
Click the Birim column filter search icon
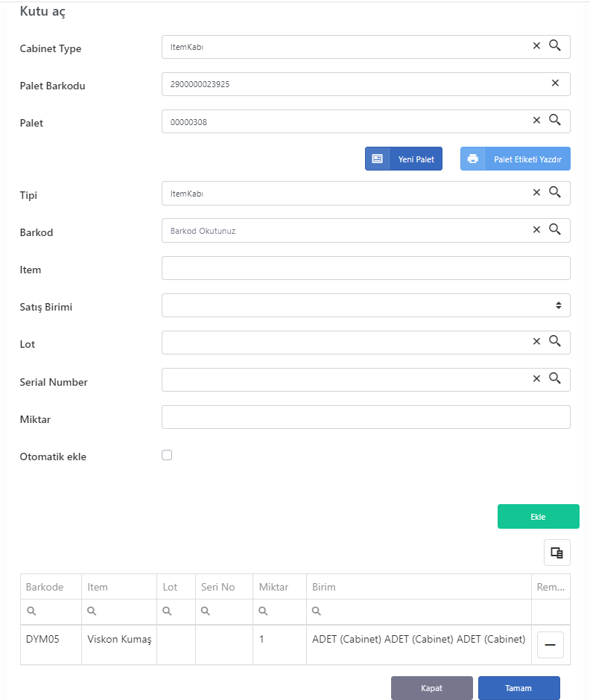[x=316, y=611]
